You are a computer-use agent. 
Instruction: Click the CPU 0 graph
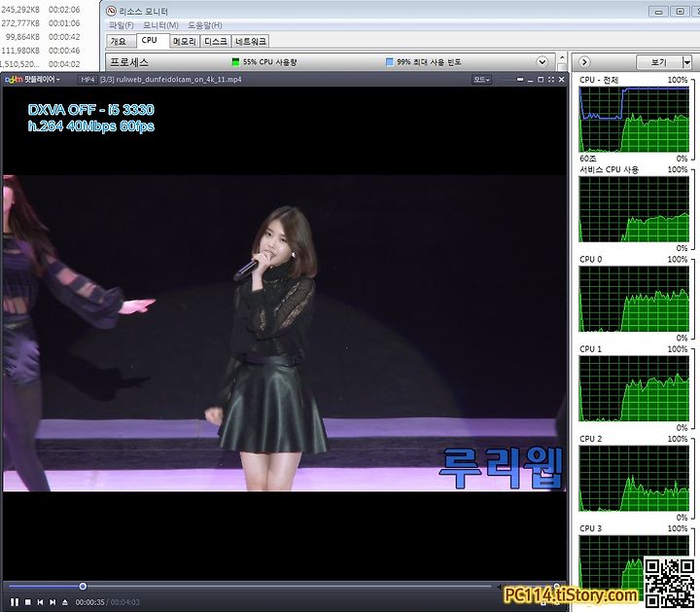[x=634, y=299]
